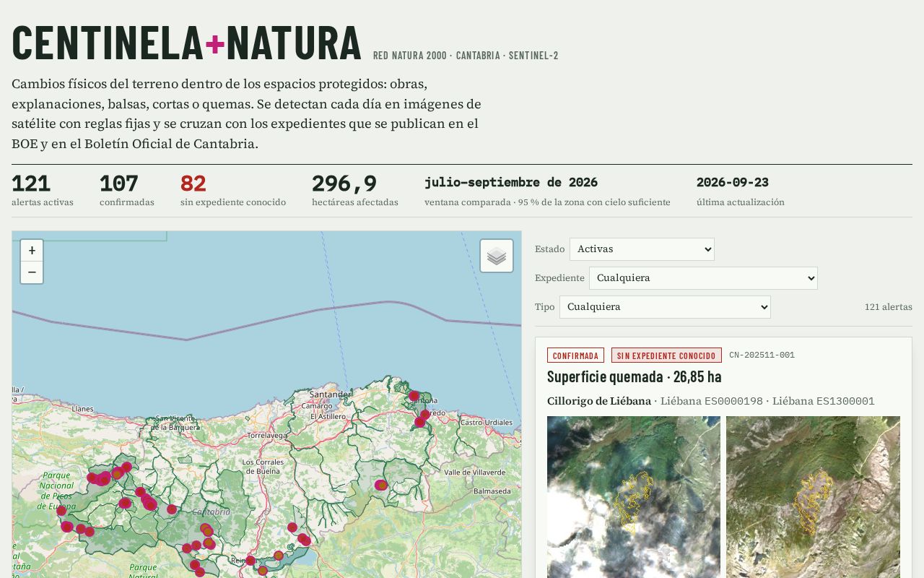The width and height of the screenshot is (924, 578).
Task: Click the left before satellite thumbnail
Action: click(x=634, y=497)
